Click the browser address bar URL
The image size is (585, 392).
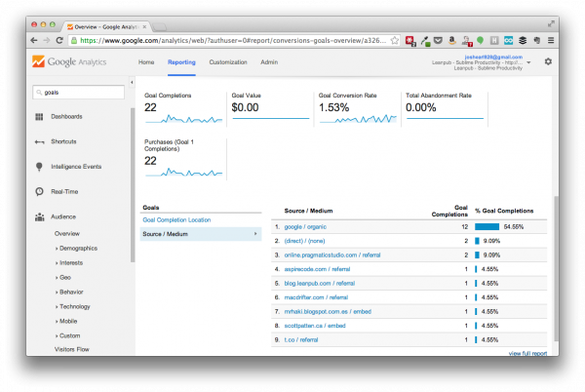233,40
